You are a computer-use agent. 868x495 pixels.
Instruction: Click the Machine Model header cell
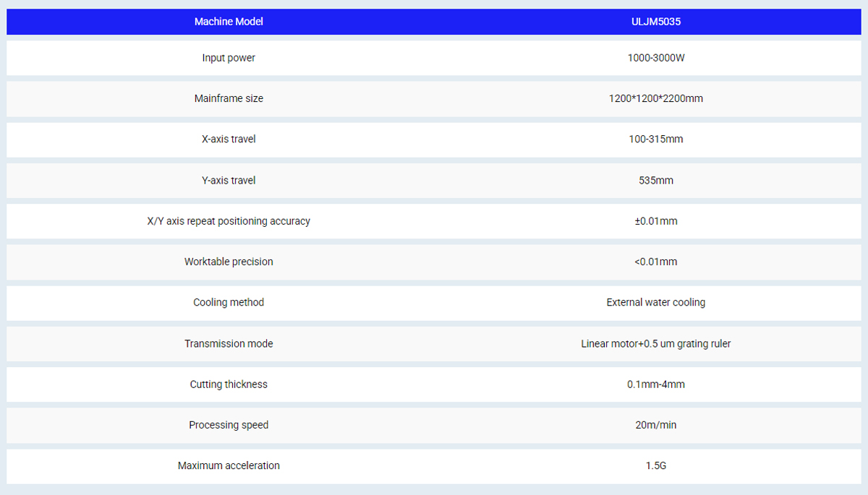(x=229, y=22)
